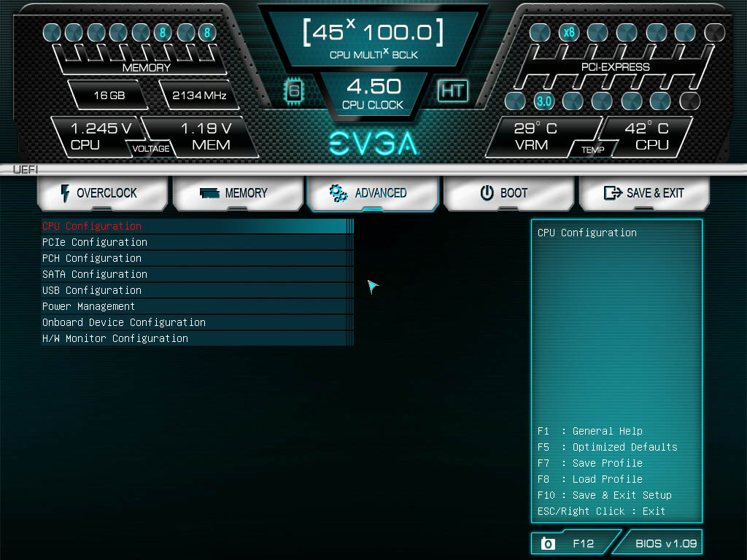Image resolution: width=747 pixels, height=560 pixels.
Task: Click the F5 Optimized Defaults hint
Action: pos(608,447)
